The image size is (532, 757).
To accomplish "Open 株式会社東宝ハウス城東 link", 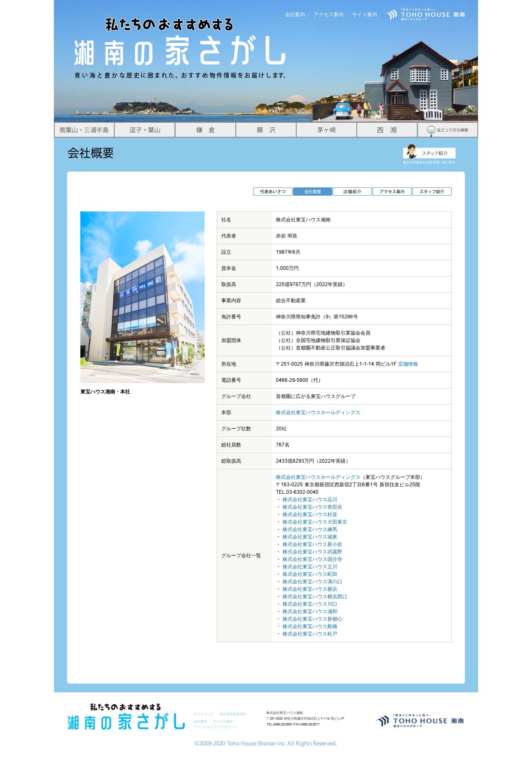I will (310, 537).
